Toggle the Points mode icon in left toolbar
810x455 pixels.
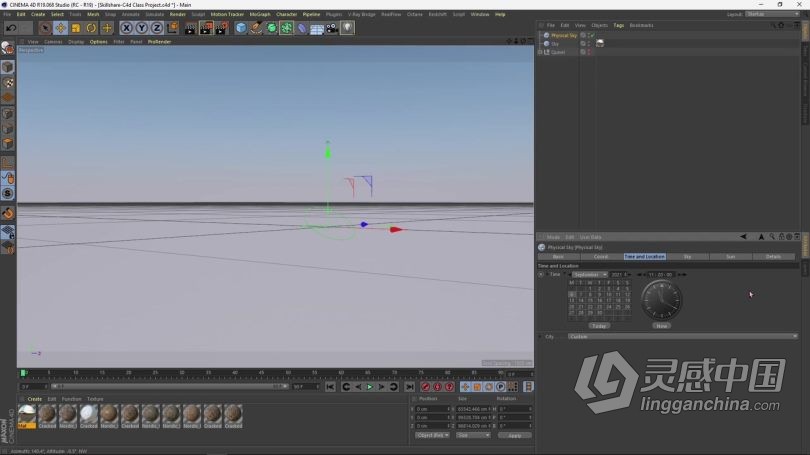8,114
